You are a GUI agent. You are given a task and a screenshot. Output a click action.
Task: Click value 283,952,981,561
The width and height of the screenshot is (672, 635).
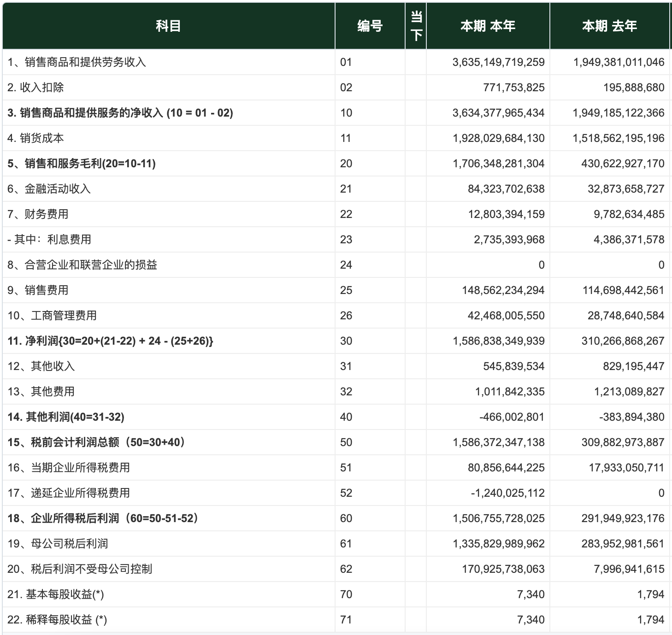click(623, 544)
